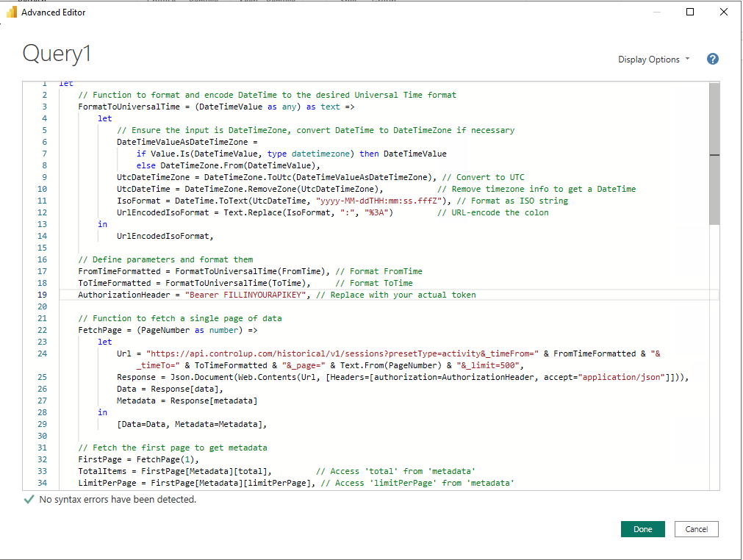Open the help question mark icon
The height and width of the screenshot is (560, 743).
coord(712,60)
